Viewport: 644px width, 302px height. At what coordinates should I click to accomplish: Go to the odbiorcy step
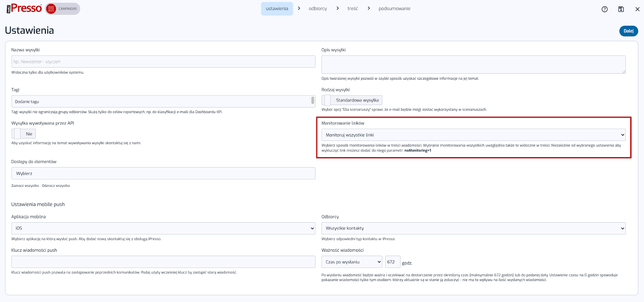318,8
